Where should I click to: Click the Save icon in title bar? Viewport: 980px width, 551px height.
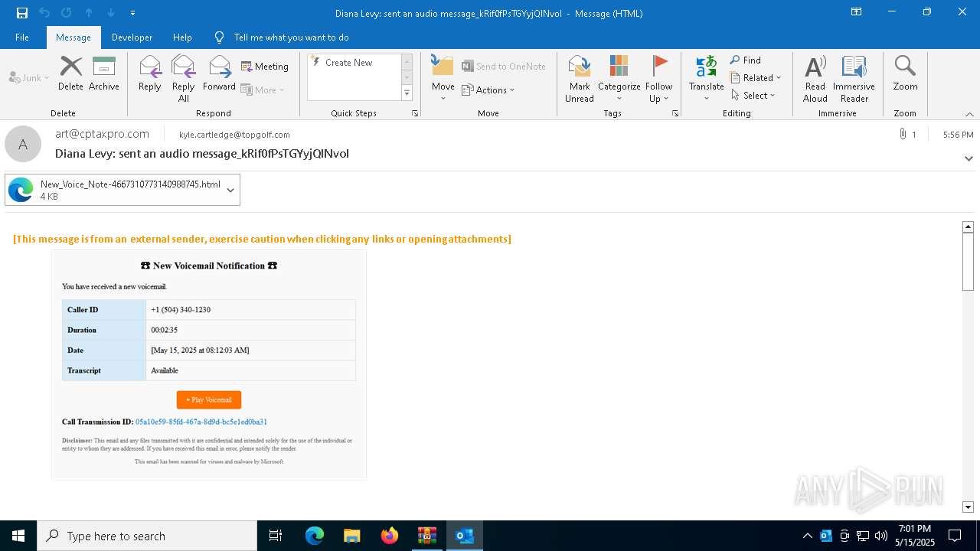click(x=22, y=12)
